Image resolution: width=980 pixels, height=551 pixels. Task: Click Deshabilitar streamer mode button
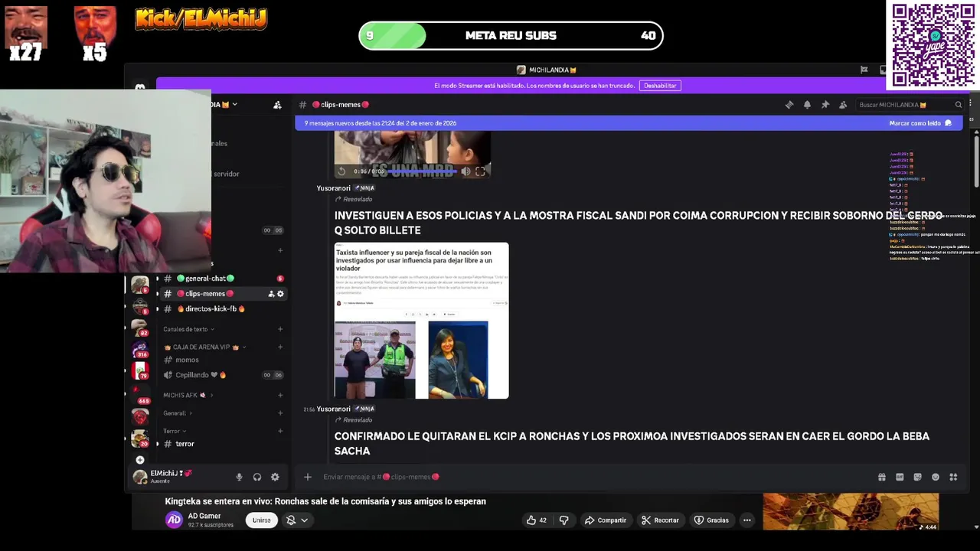(660, 86)
